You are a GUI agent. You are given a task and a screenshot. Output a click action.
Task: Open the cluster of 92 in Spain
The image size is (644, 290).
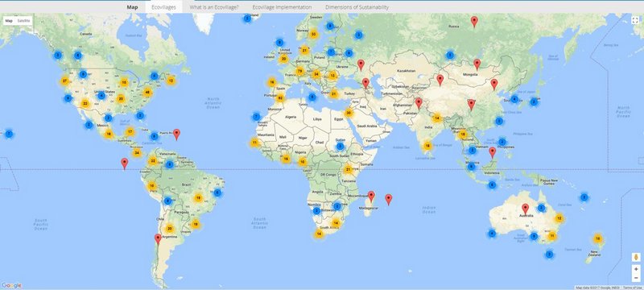click(280, 97)
